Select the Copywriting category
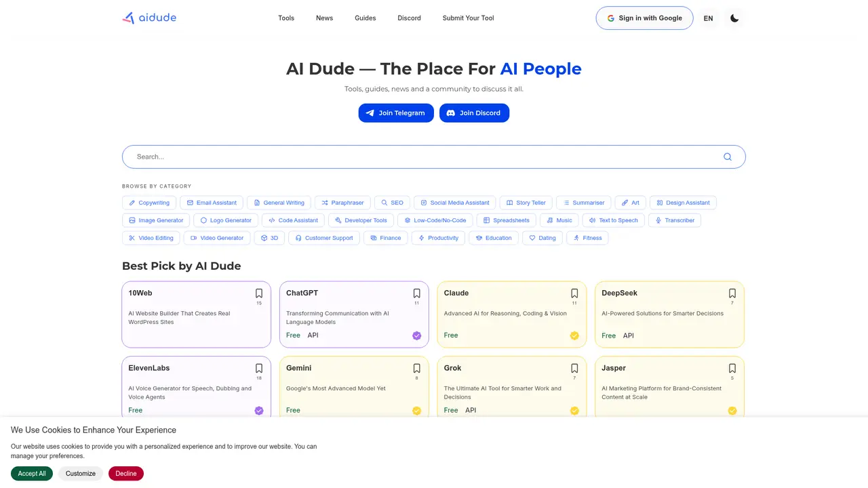The width and height of the screenshot is (868, 488). click(149, 203)
